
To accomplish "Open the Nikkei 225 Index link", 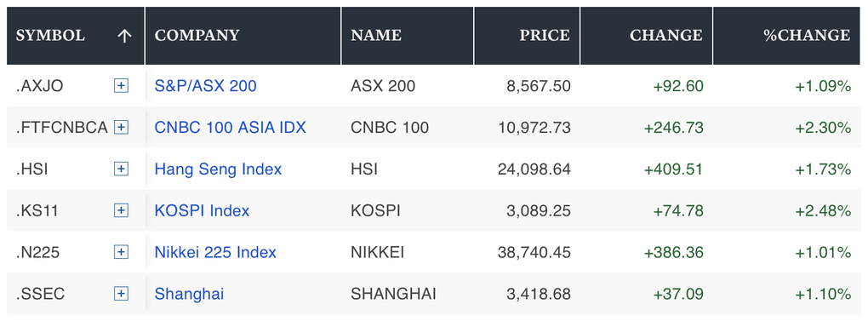I will (x=215, y=252).
